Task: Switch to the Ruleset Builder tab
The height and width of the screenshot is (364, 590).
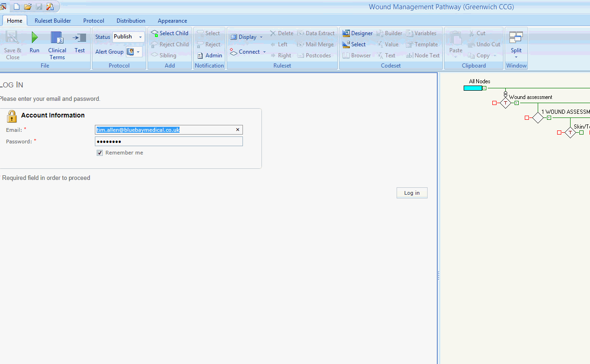Action: (53, 21)
